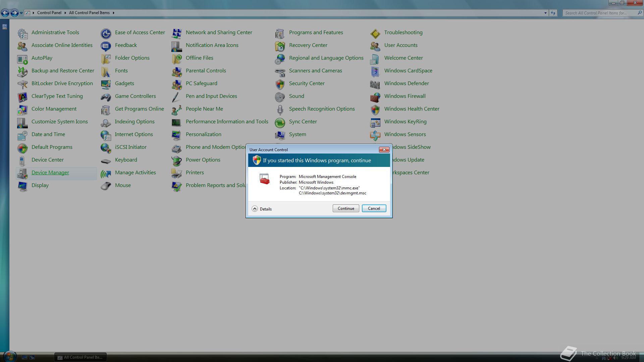This screenshot has width=644, height=362.
Task: Click the Power Options icon
Action: (177, 161)
